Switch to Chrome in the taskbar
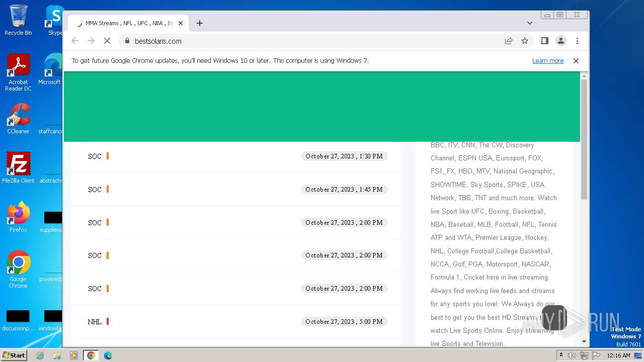 tap(91, 355)
